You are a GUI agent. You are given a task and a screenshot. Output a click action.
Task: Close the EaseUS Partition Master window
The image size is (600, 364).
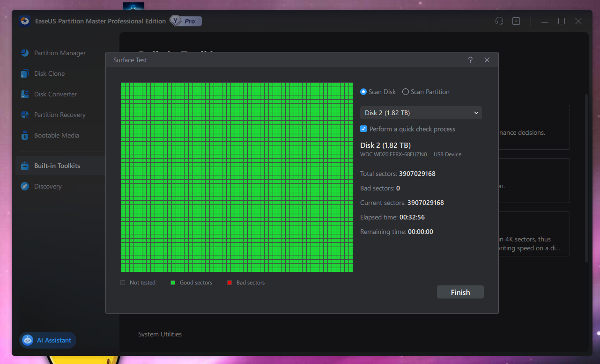[x=578, y=21]
